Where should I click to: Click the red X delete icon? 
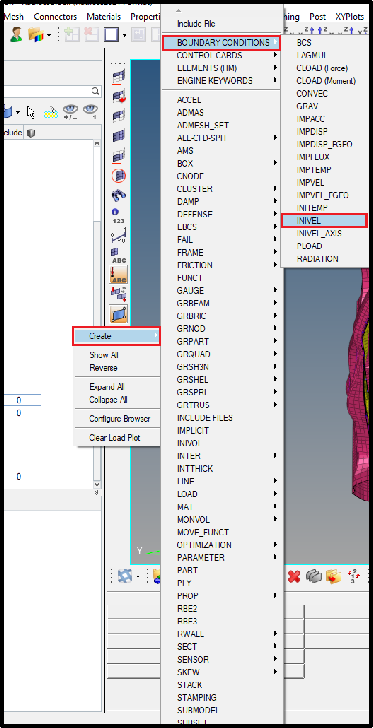[294, 576]
